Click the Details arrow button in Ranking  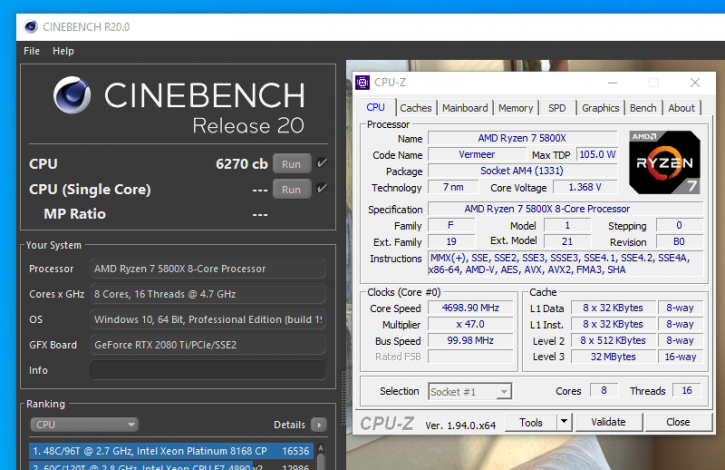pos(318,425)
